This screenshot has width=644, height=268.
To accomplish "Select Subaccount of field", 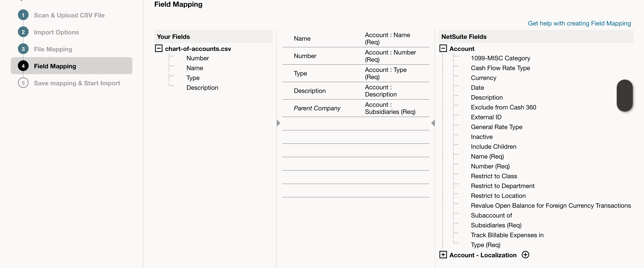I will (491, 215).
